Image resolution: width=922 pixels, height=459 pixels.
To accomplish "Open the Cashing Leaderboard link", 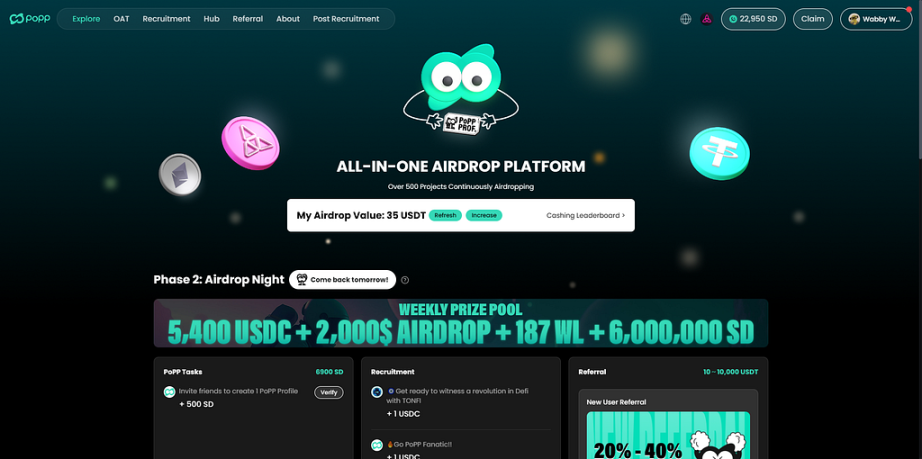I will (x=586, y=215).
